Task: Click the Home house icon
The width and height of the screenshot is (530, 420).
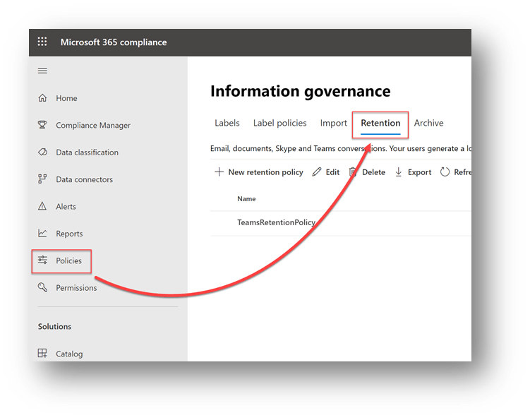Action: click(42, 98)
